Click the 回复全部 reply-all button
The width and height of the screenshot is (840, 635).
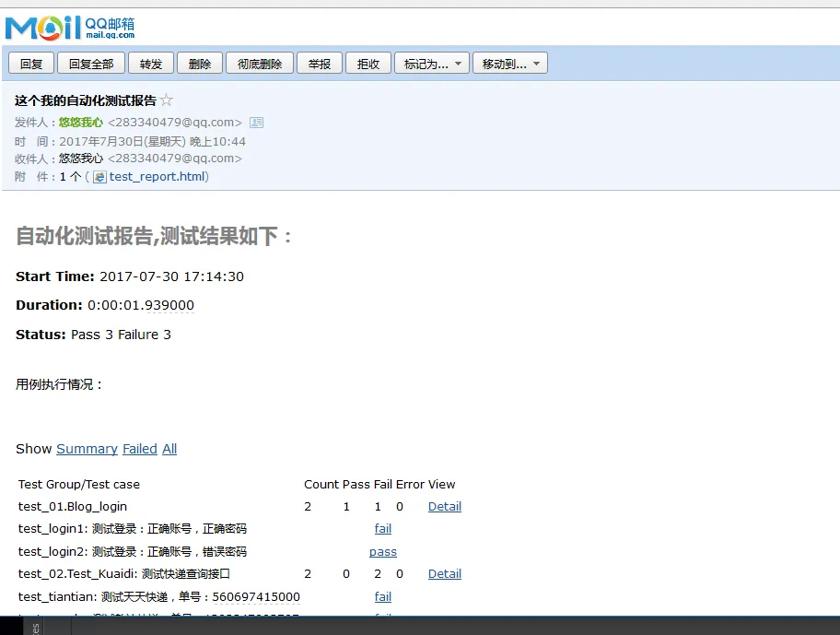coord(91,64)
